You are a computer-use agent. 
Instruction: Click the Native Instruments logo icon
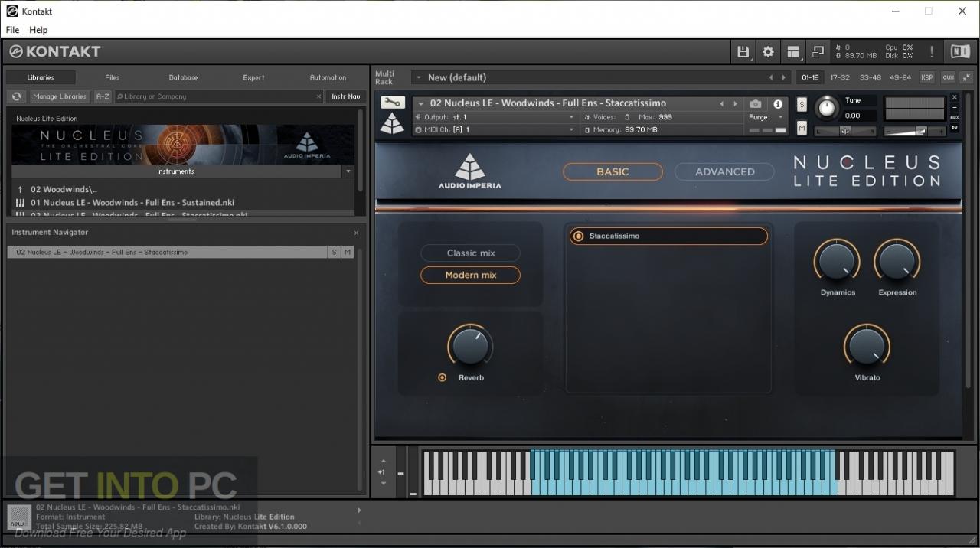click(x=960, y=51)
